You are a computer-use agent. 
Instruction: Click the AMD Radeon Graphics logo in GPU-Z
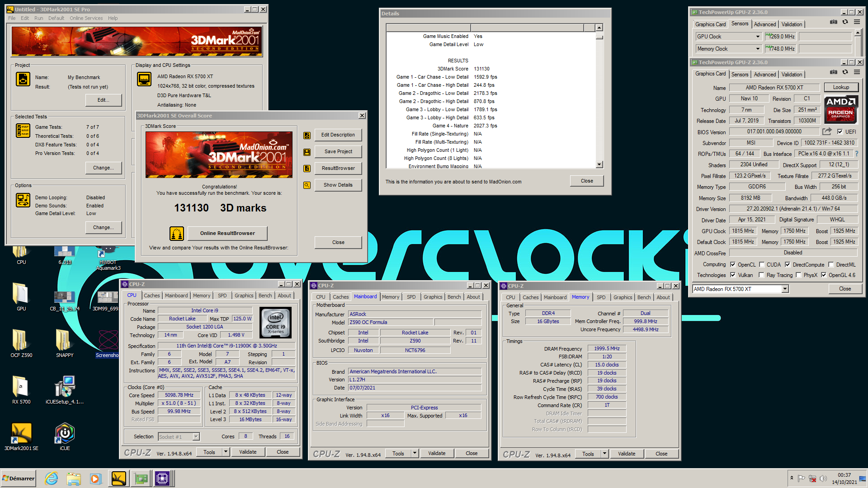(840, 109)
